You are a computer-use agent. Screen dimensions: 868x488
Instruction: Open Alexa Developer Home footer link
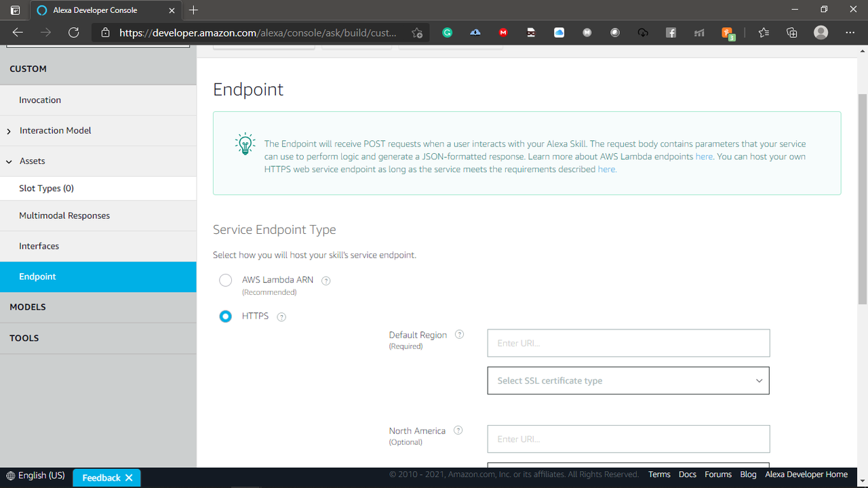pyautogui.click(x=806, y=474)
